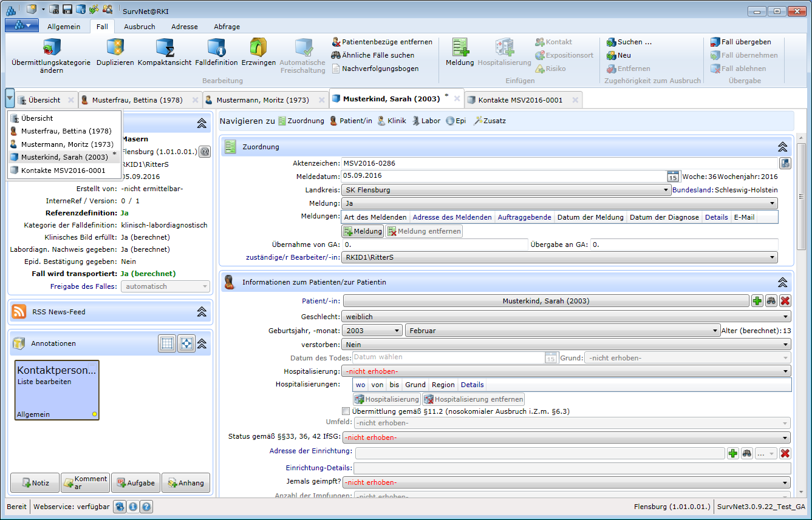Collapse the Zuordnung section
The image size is (812, 520).
click(782, 147)
